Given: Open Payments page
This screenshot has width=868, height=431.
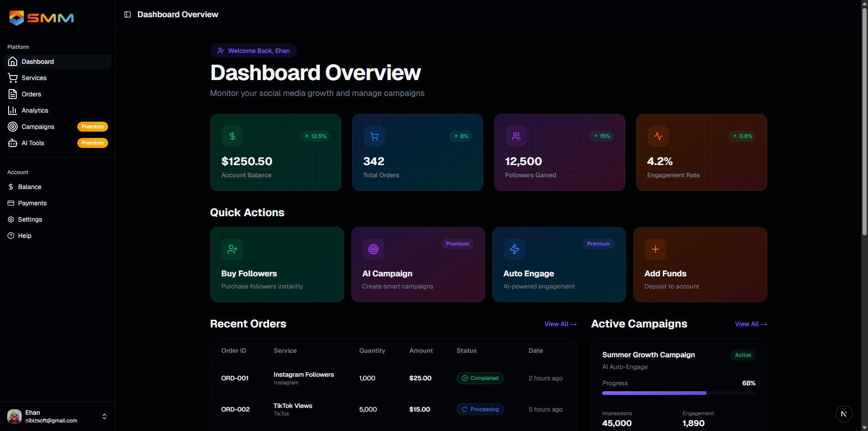Looking at the screenshot, I should (57, 203).
